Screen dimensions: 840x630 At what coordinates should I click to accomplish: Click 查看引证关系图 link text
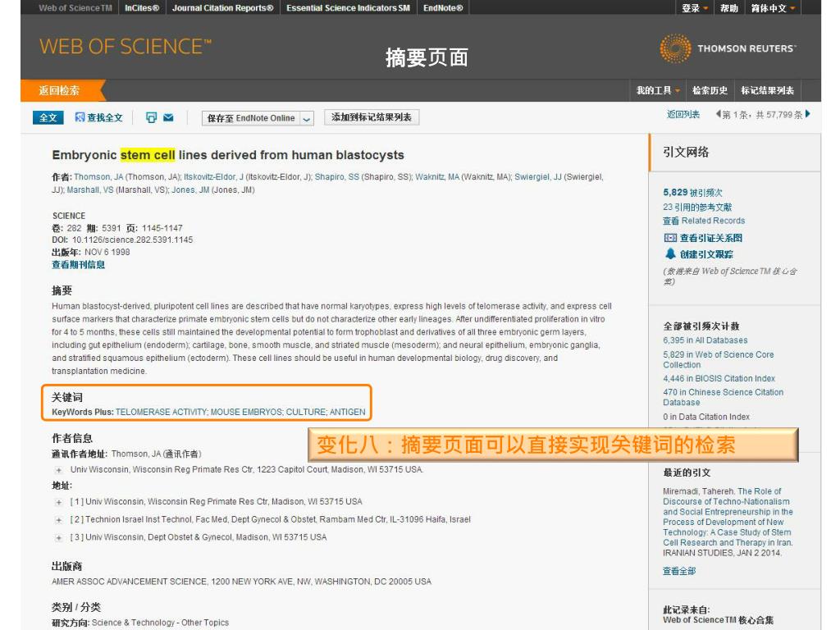coord(711,238)
